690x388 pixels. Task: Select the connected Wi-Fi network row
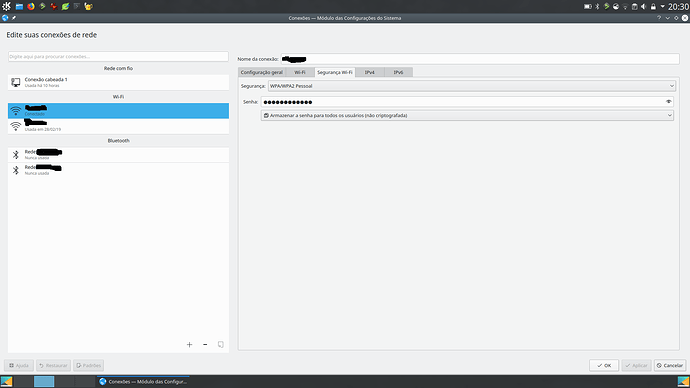[x=118, y=111]
